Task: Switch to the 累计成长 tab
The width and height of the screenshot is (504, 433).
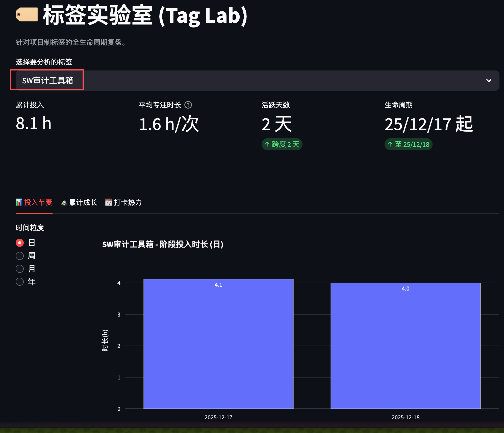Action: coord(83,202)
